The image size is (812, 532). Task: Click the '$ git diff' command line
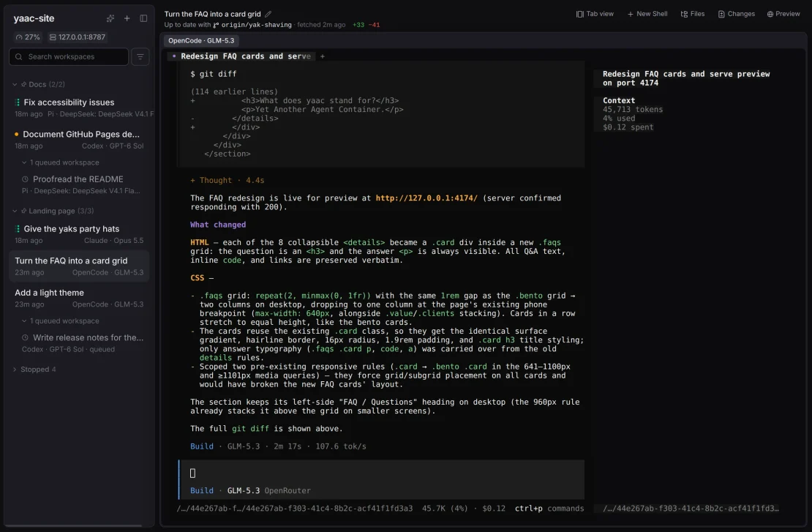tap(213, 74)
